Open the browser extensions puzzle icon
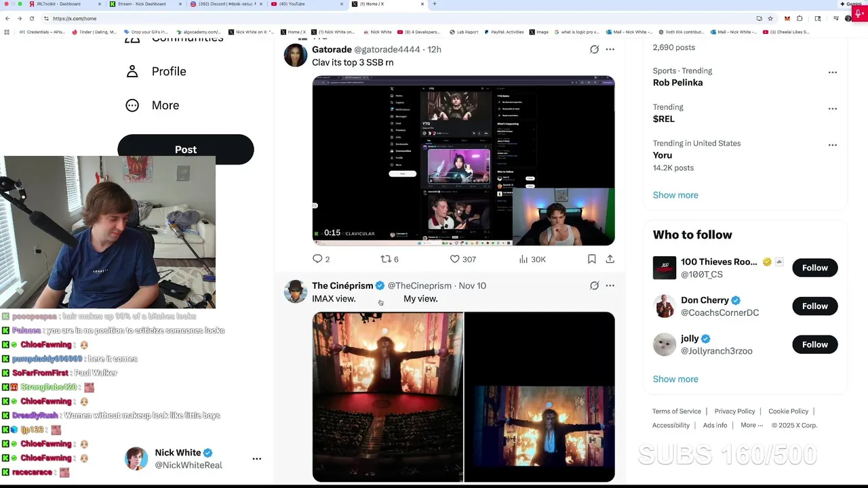Screen dimensions: 868x488 (x=800, y=18)
